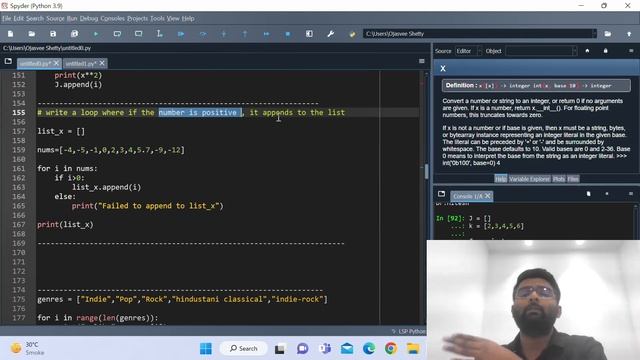
Task: Switch to Plots tab
Action: point(559,179)
